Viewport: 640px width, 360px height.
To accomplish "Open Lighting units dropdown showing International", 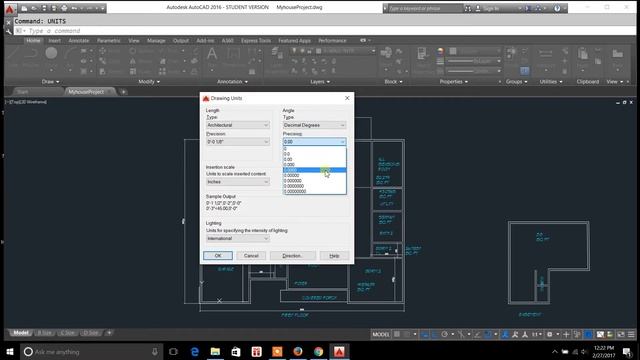I will click(x=238, y=238).
